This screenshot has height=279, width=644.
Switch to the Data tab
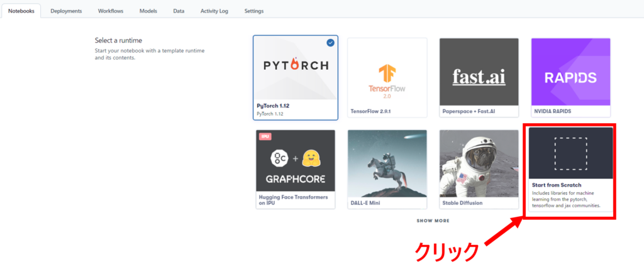pos(179,11)
